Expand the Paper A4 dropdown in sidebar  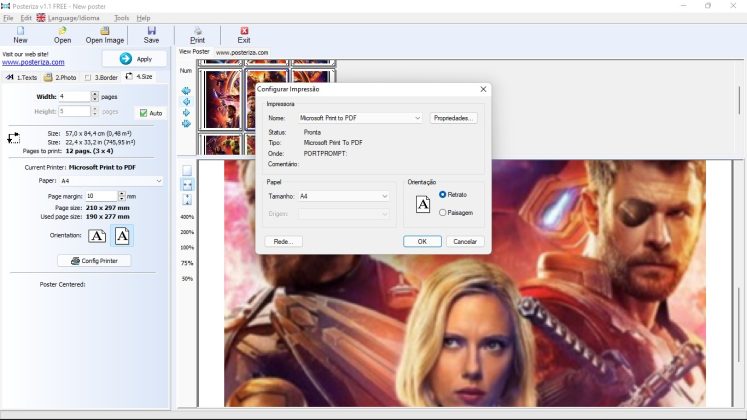coord(111,181)
